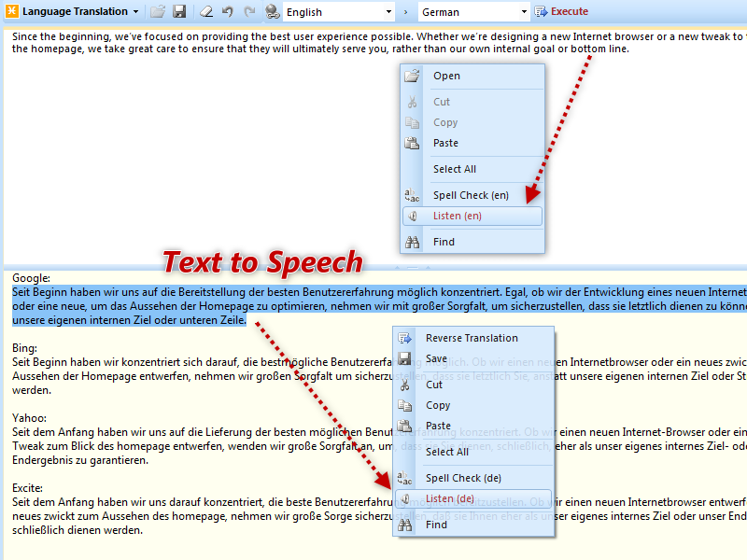Screen dimensions: 747x560
Task: Choose Find in the upper context menu
Action: click(472, 242)
